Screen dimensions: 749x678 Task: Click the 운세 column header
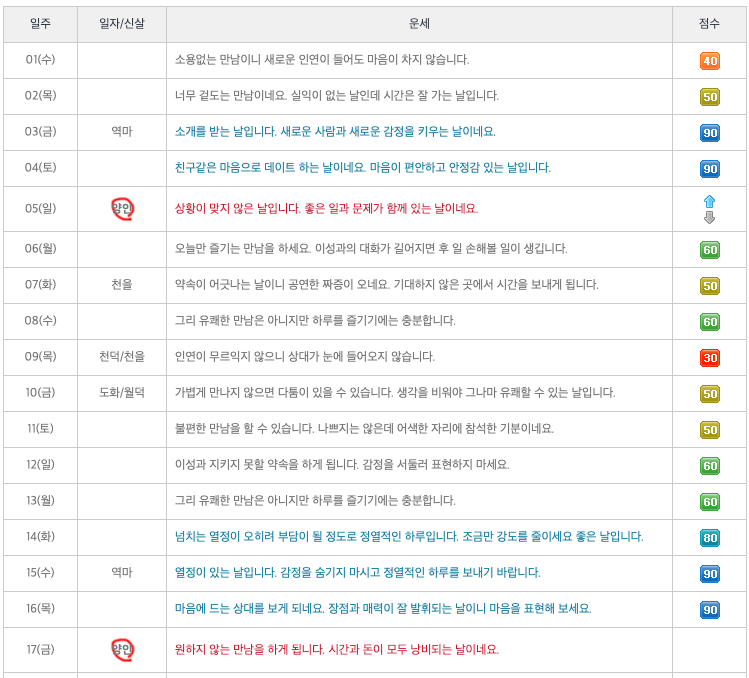coord(419,23)
